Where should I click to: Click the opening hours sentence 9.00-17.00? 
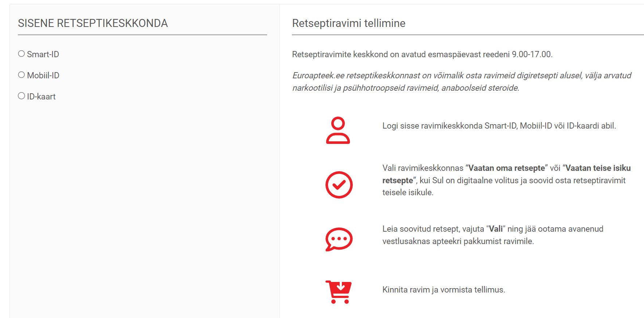pos(422,54)
